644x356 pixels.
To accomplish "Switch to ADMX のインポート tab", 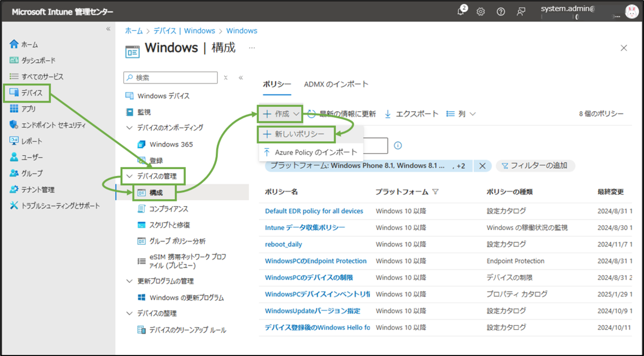I will click(336, 84).
